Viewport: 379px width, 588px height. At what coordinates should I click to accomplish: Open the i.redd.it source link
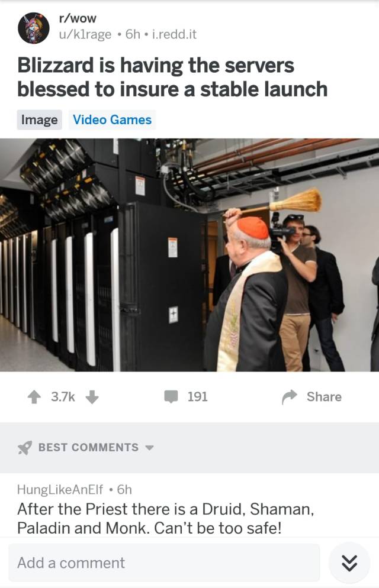[174, 34]
